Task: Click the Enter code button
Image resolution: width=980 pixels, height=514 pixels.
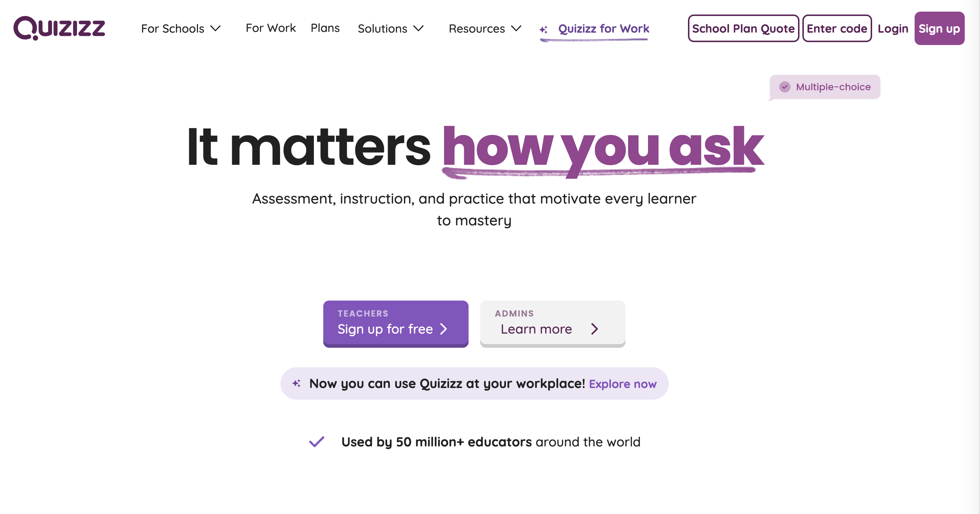Action: point(837,28)
